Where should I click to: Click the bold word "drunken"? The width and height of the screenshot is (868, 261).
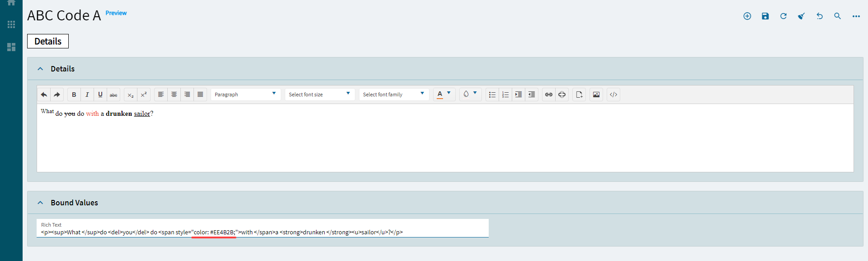click(x=119, y=114)
